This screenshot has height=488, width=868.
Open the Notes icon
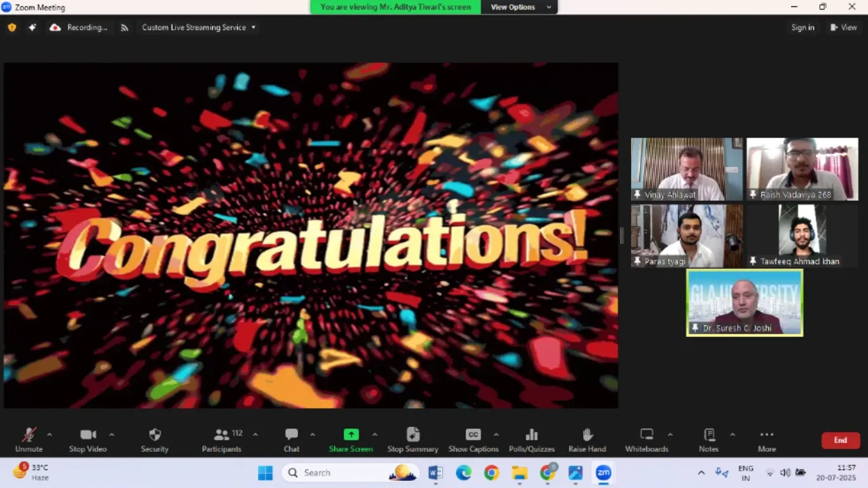[x=709, y=435]
